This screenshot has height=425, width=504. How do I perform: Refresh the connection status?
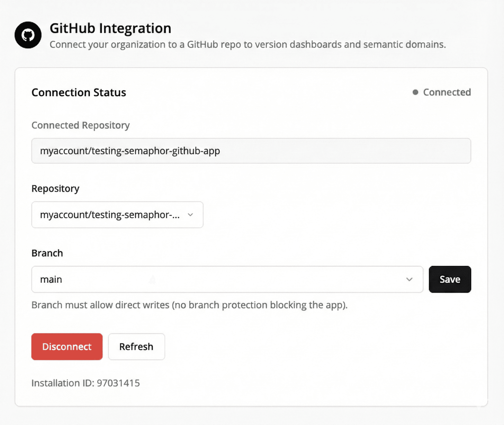[136, 346]
